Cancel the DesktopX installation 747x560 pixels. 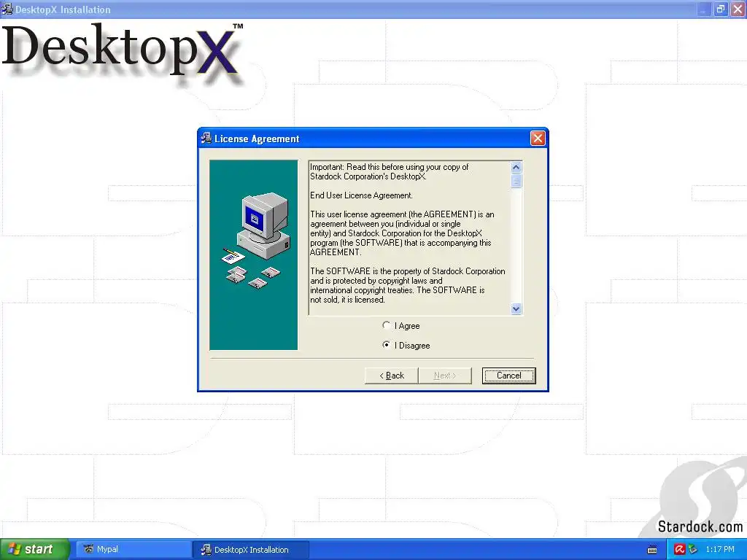point(508,376)
